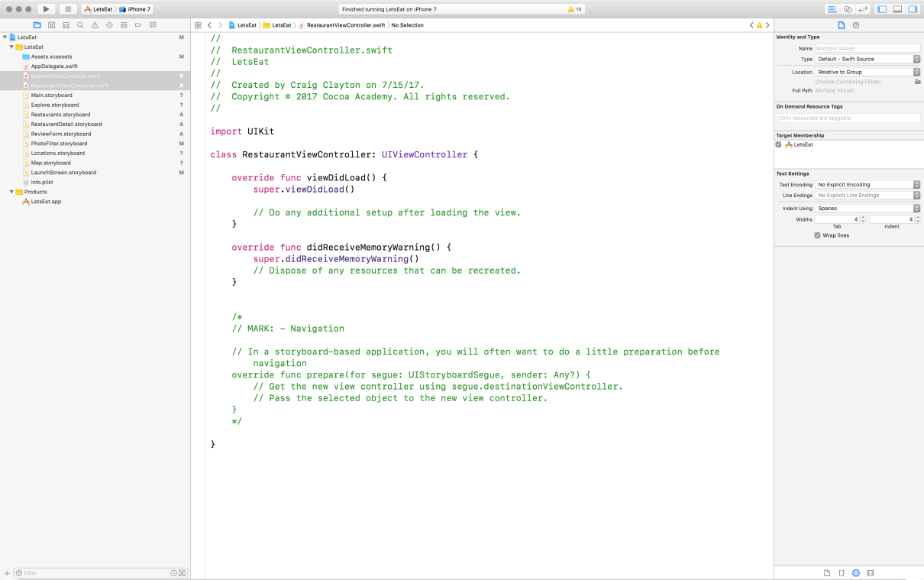The width and height of the screenshot is (924, 580).
Task: Run the app with the Play button
Action: click(x=46, y=9)
